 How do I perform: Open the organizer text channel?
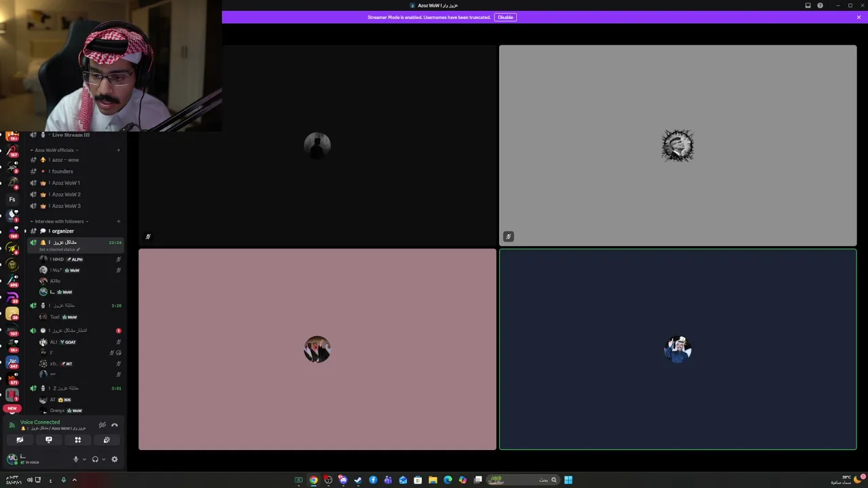(75, 231)
